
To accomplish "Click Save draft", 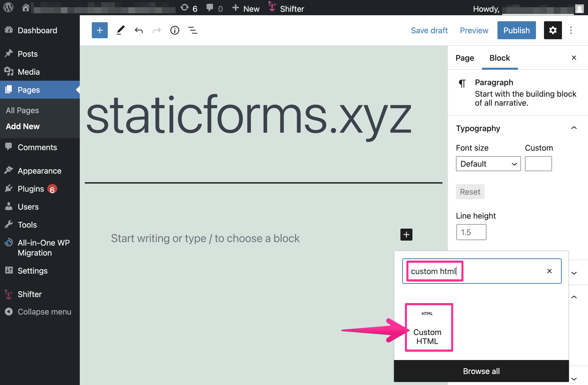I will pos(429,30).
